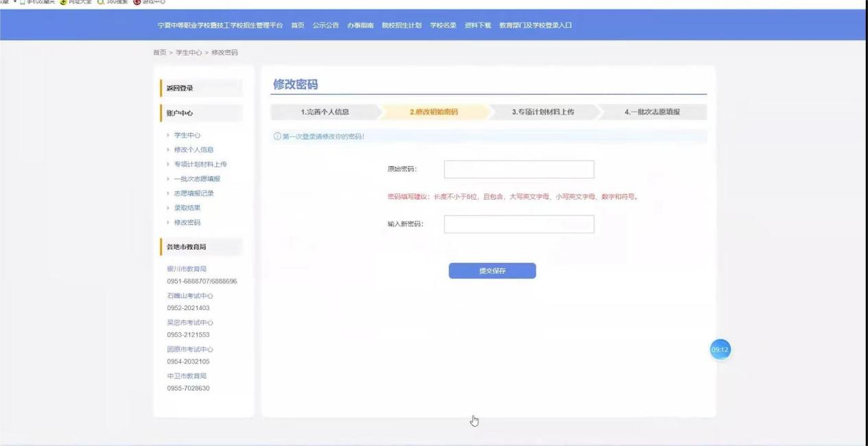Open 游戏中心 bookmark icon
The width and height of the screenshot is (868, 446).
point(136,2)
